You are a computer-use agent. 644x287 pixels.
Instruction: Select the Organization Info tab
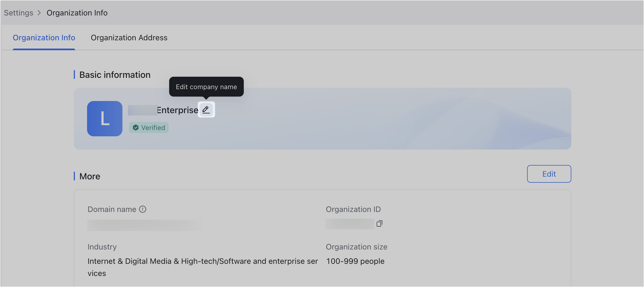pyautogui.click(x=44, y=38)
